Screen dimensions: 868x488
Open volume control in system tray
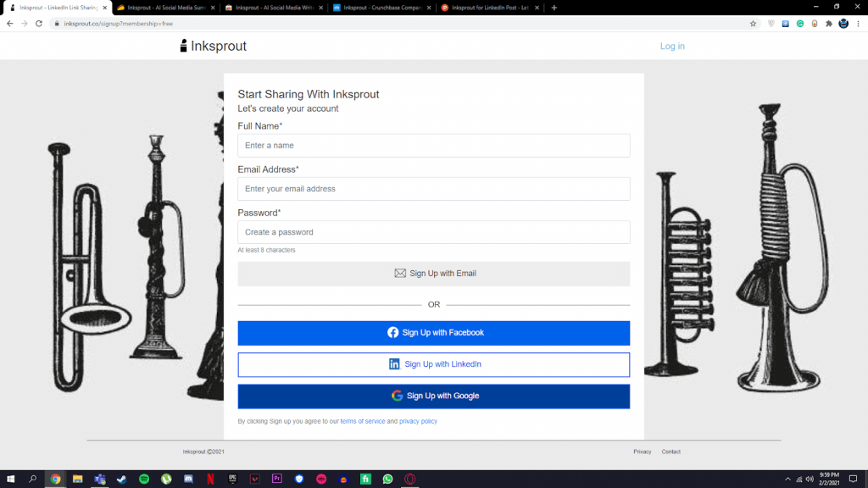click(810, 480)
